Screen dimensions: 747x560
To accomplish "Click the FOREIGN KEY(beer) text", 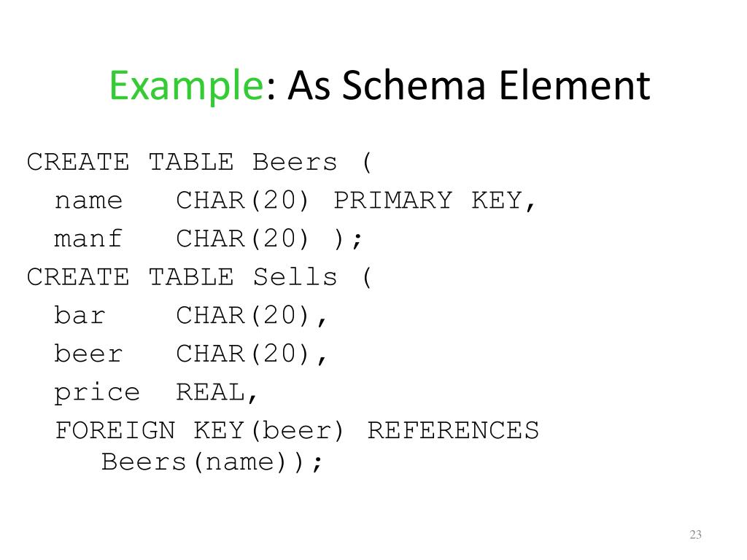I will pos(199,431).
